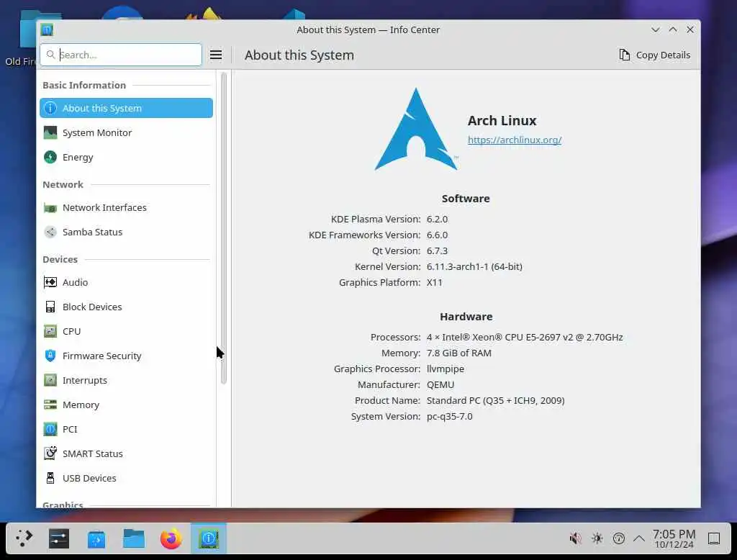
Task: Open the Memory module icon
Action: (50, 405)
